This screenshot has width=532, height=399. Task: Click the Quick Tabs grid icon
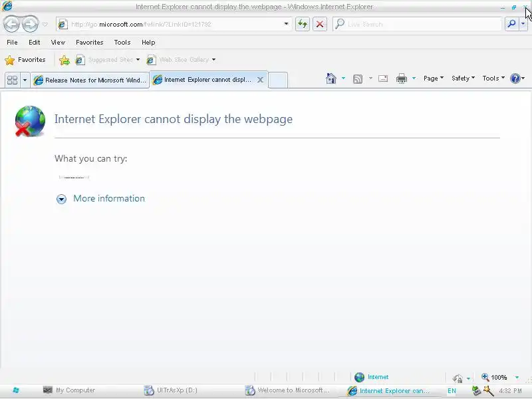(13, 80)
